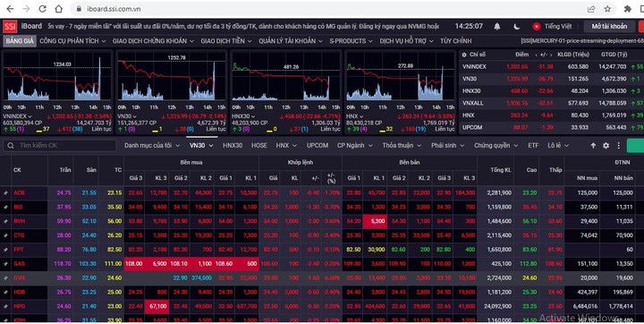Open three-dot more options menu
This screenshot has width=644, height=324.
click(619, 145)
